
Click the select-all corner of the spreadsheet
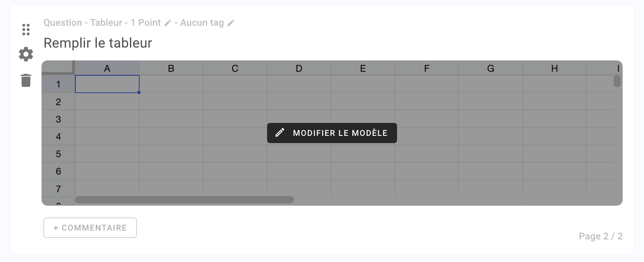pos(58,67)
